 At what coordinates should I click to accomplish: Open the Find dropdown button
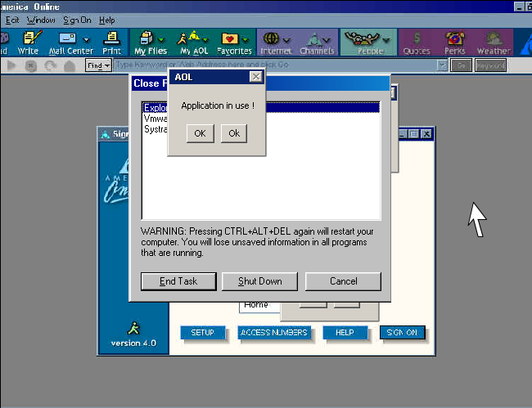coord(98,65)
